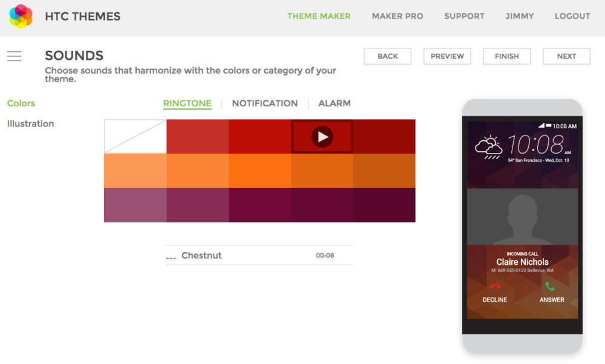605x364 pixels.
Task: Open the SUPPORT menu
Action: click(x=464, y=16)
